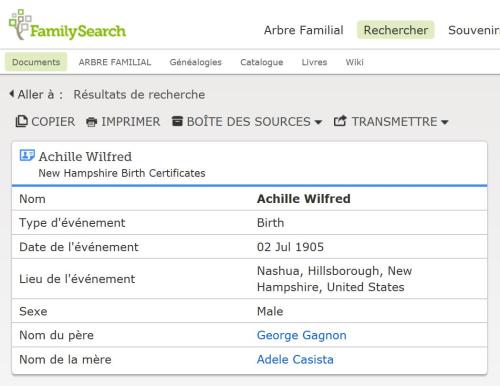Open the Wiki tab
The width and height of the screenshot is (500, 386).
pos(355,62)
